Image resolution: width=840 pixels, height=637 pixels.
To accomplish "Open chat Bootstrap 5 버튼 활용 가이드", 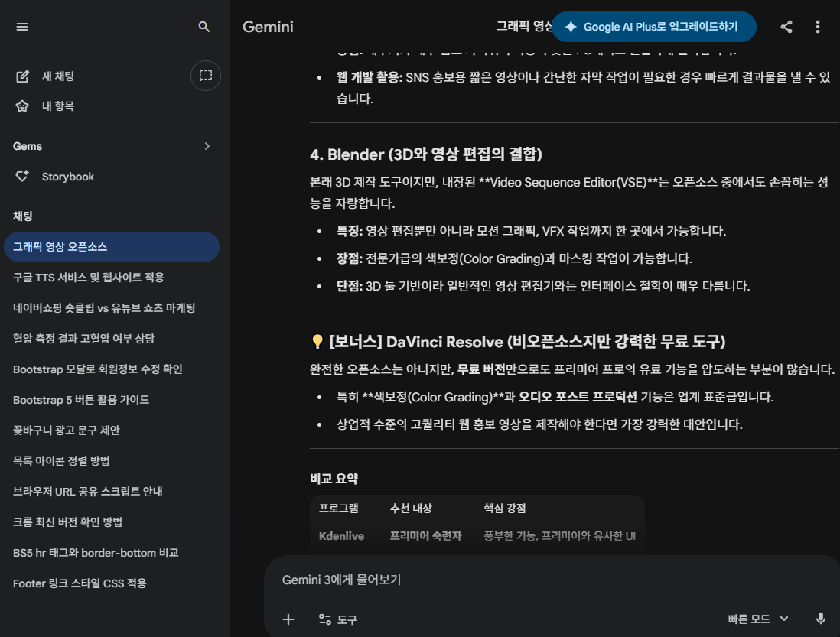I will 112,400.
